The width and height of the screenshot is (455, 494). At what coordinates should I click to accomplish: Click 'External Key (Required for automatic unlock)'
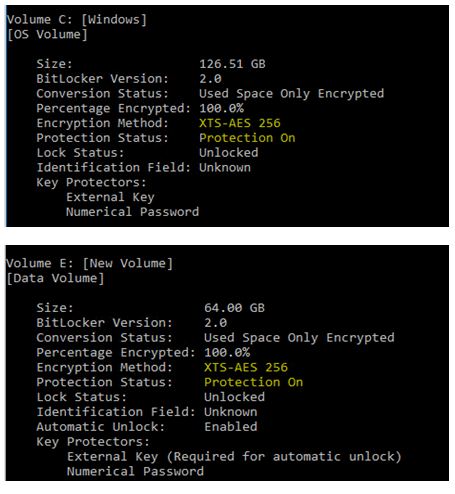[x=234, y=456]
